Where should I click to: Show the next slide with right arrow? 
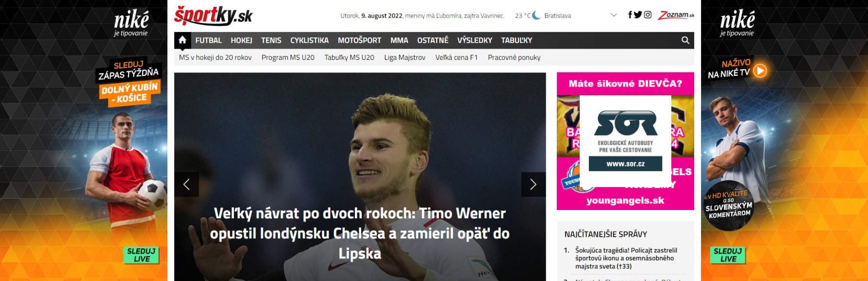[x=534, y=184]
